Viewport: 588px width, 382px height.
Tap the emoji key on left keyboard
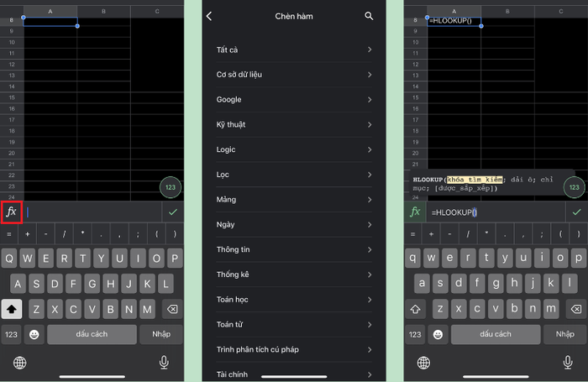click(34, 334)
